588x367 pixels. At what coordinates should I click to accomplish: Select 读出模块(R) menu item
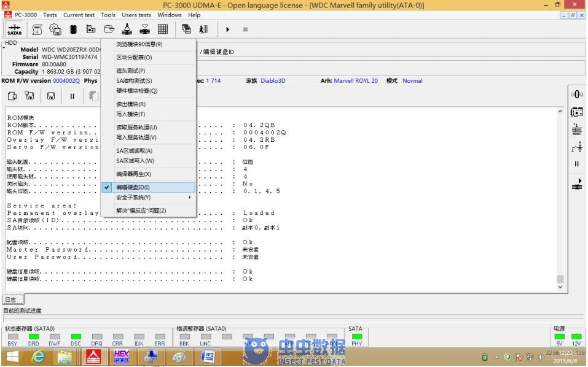click(149, 104)
